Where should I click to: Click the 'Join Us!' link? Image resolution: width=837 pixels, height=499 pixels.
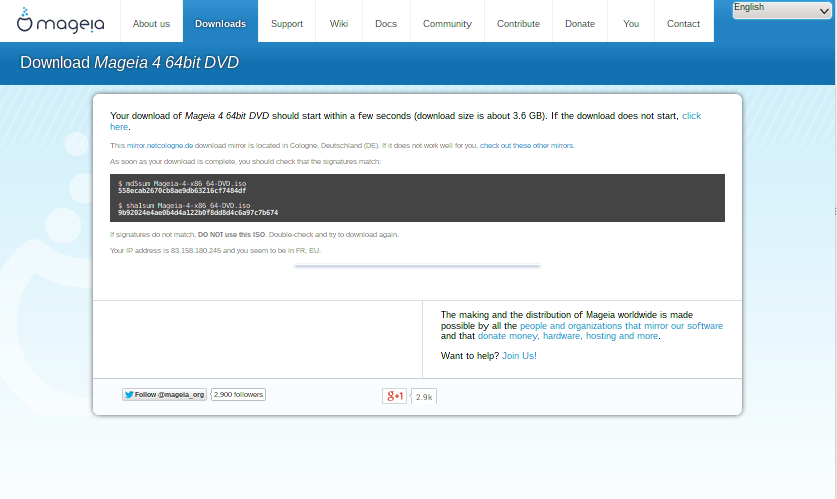519,355
